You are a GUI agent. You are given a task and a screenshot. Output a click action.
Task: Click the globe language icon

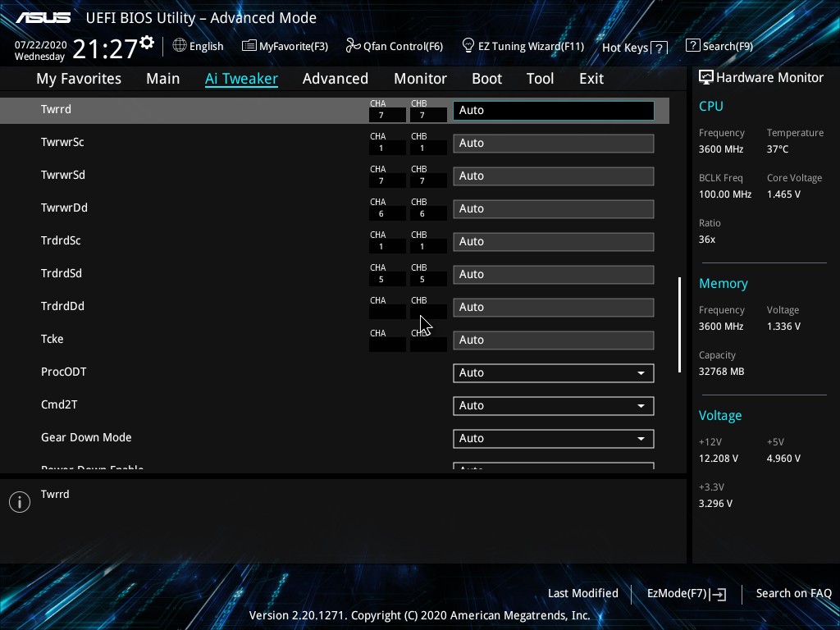point(180,46)
